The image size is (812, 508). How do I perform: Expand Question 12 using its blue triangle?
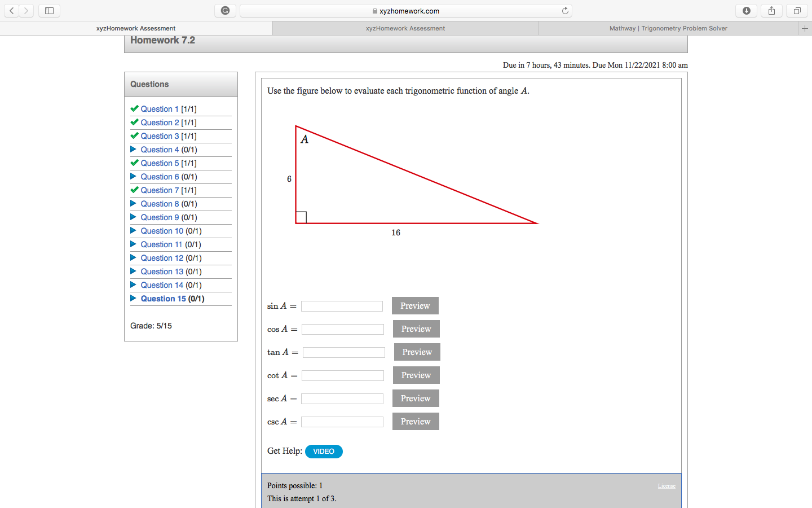[x=135, y=257]
